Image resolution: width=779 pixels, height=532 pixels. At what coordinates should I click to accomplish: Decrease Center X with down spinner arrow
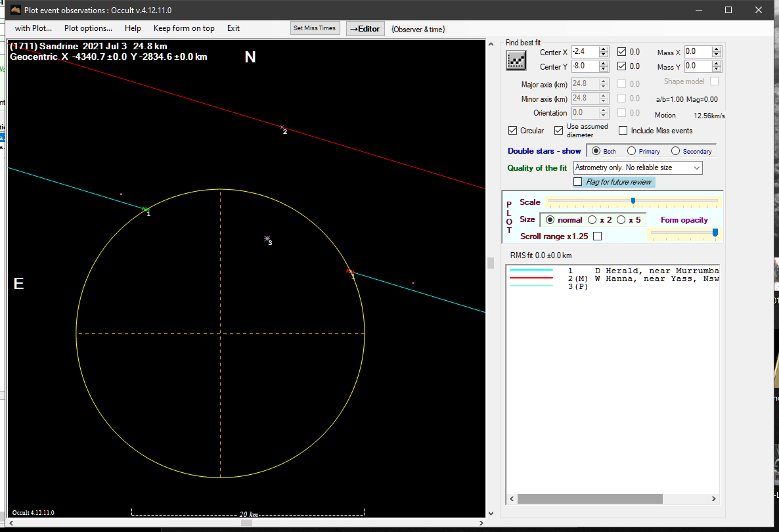[x=604, y=54]
